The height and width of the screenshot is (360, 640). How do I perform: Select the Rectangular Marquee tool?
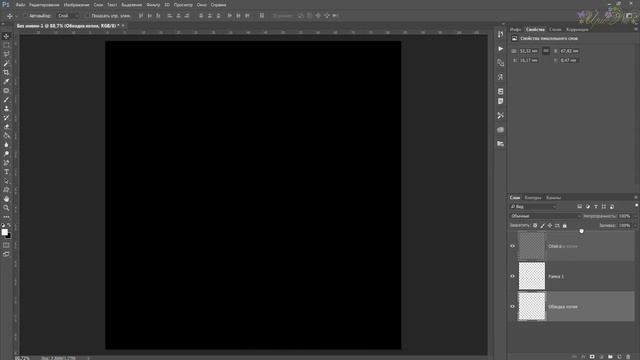point(6,45)
